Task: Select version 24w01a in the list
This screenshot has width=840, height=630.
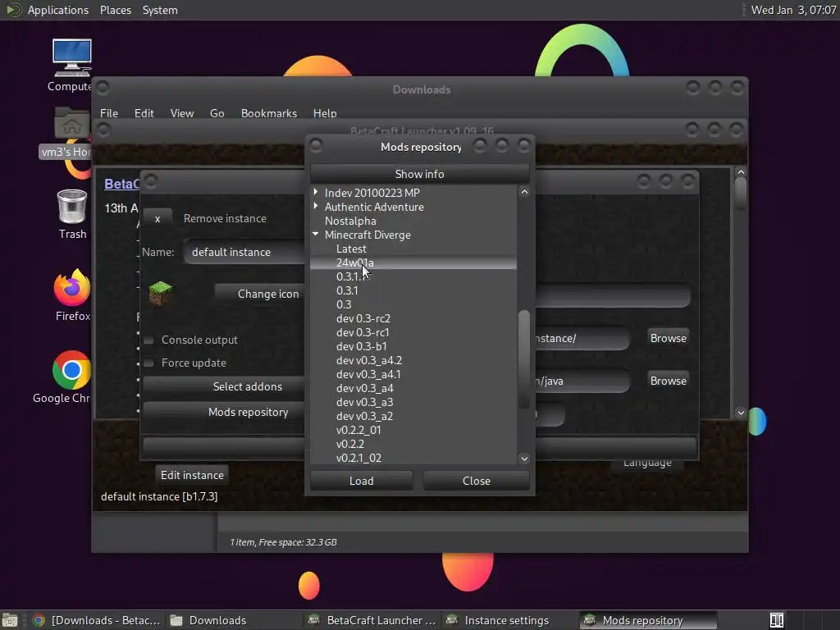Action: 355,262
